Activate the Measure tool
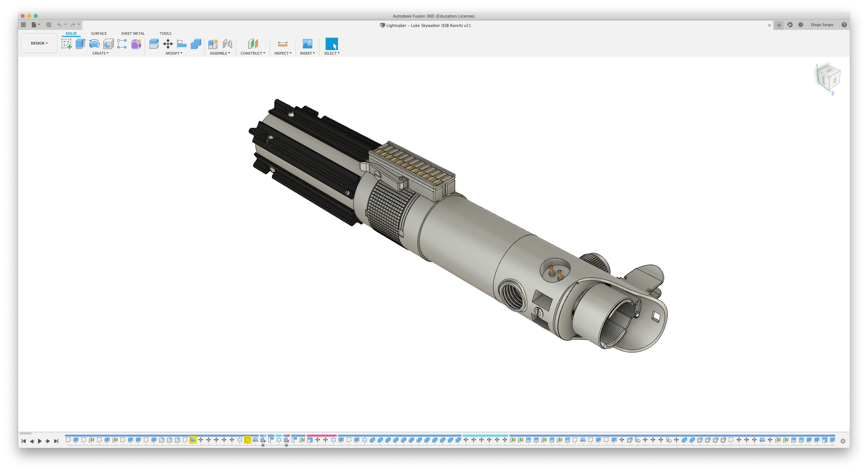Screen dimensions: 868x472 click(282, 44)
